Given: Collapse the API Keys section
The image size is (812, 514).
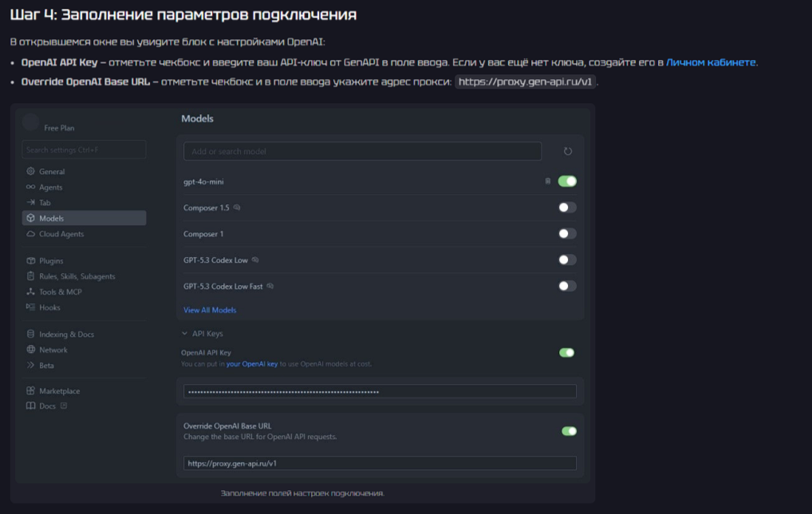Looking at the screenshot, I should pos(184,334).
